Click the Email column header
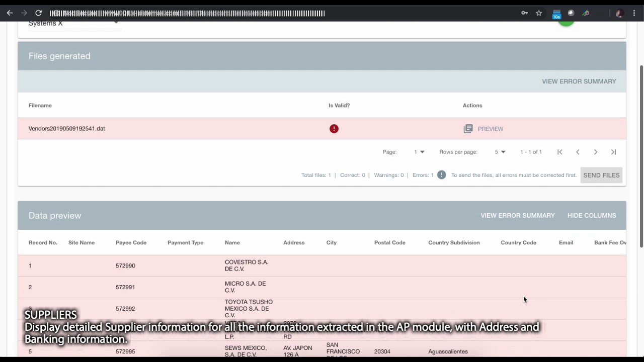This screenshot has height=362, width=644. tap(566, 243)
